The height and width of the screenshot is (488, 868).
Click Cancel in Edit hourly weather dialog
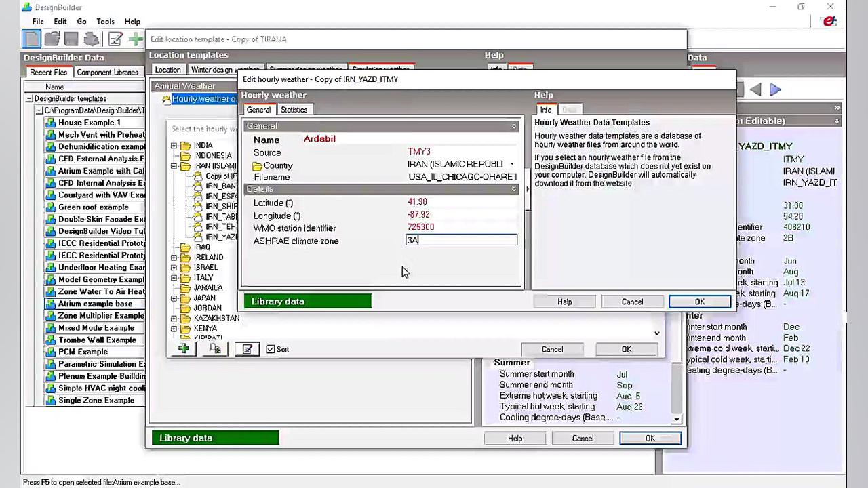tap(632, 302)
